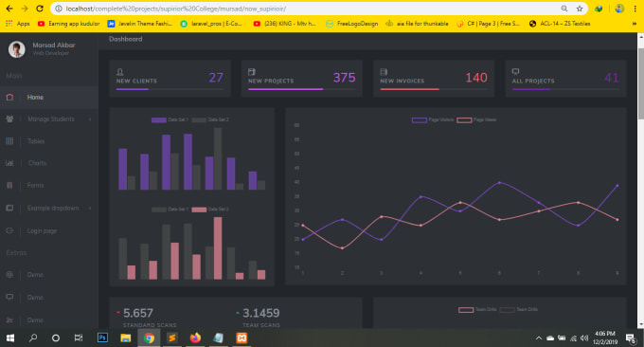Open the laravel_pros bookmark
The width and height of the screenshot is (644, 347).
pyautogui.click(x=211, y=24)
